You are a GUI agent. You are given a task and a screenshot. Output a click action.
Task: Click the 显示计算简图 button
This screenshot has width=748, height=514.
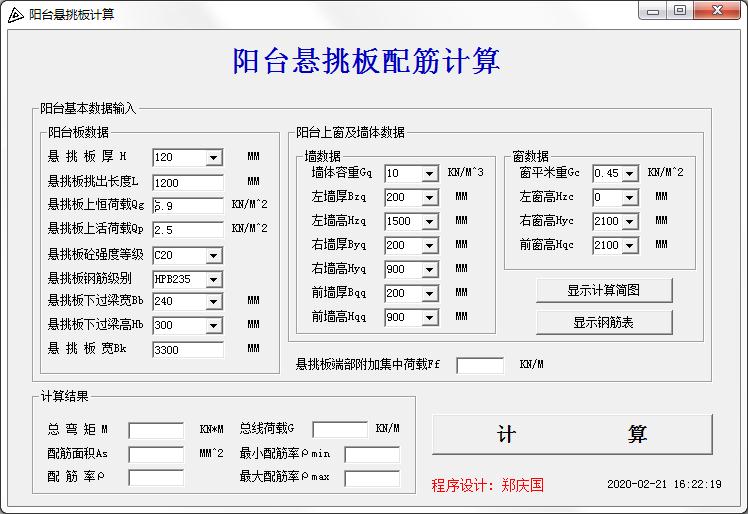pos(604,291)
